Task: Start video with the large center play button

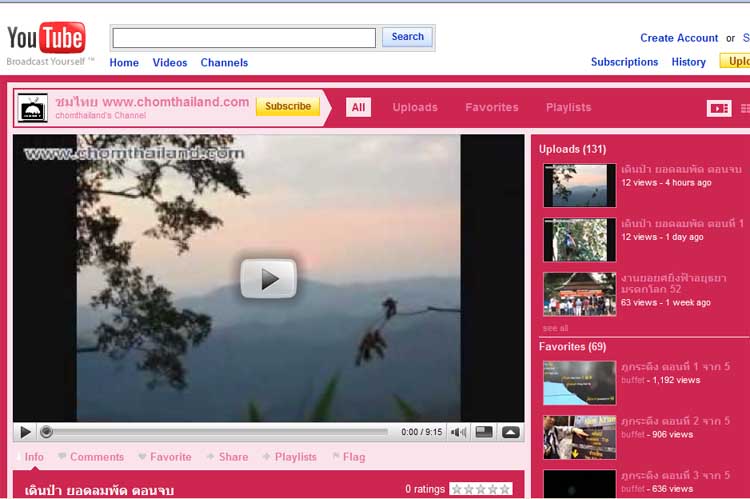Action: point(268,278)
